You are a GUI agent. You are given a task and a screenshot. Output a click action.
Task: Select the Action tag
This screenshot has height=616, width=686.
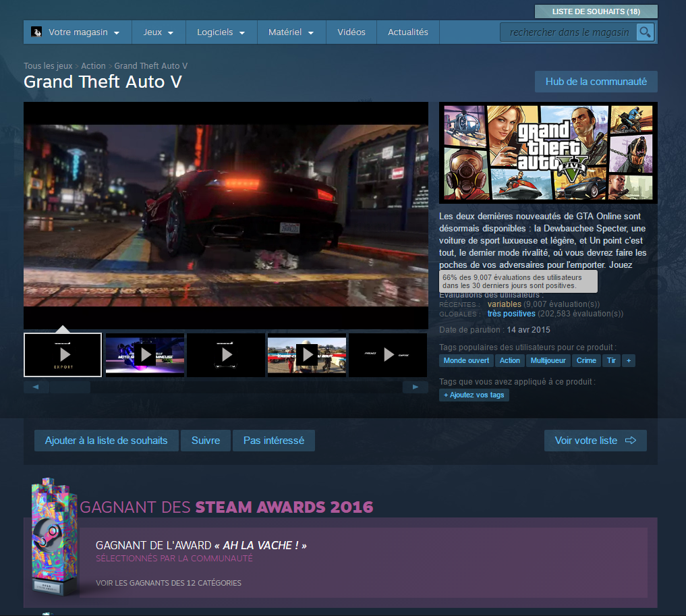pyautogui.click(x=510, y=360)
